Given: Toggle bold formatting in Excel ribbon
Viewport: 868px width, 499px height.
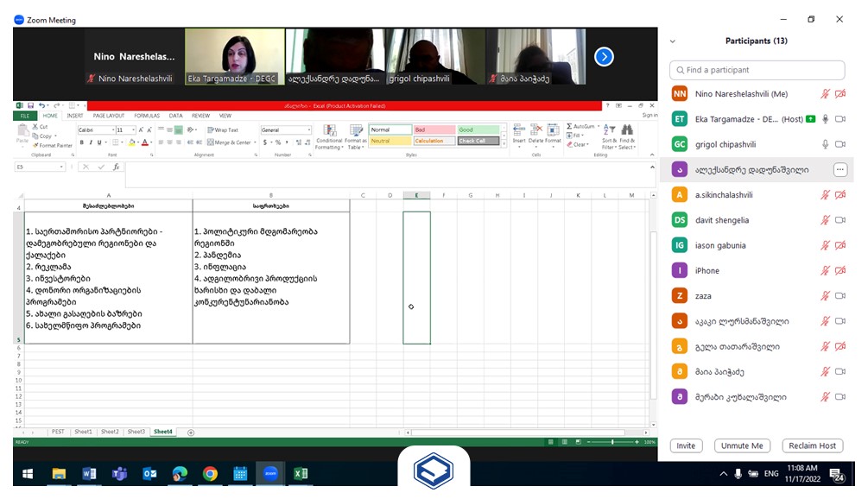Looking at the screenshot, I should pyautogui.click(x=81, y=142).
